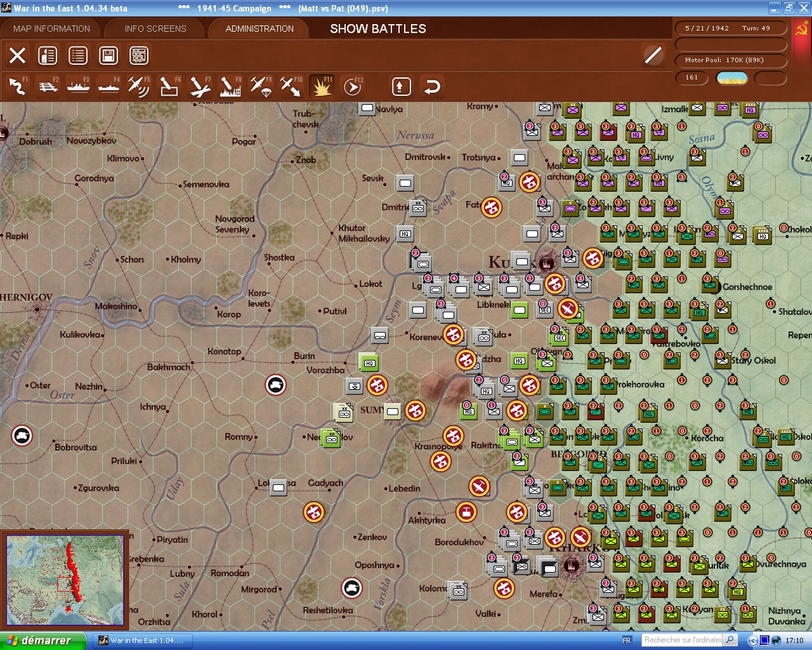The width and height of the screenshot is (812, 650).
Task: Select the unit counter at Sevsk
Action: 405,183
